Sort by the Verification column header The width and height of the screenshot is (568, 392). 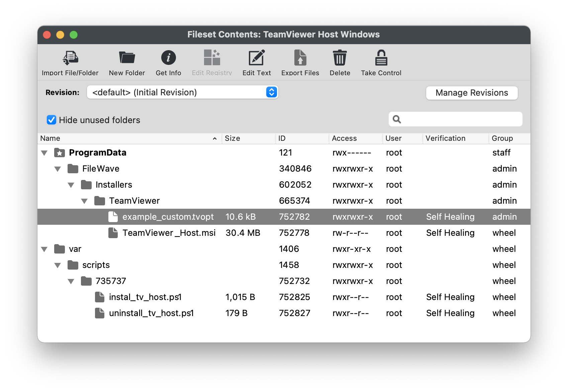pyautogui.click(x=456, y=138)
